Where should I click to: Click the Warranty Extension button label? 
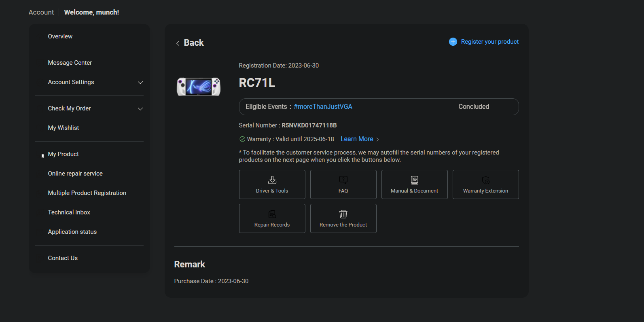[486, 191]
